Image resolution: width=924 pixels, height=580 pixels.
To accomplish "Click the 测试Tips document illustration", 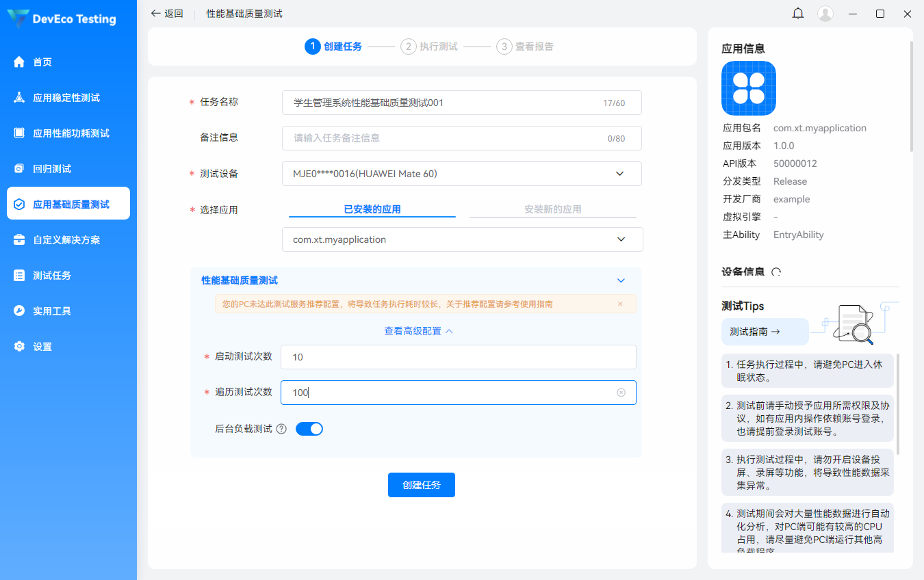I will 856,324.
